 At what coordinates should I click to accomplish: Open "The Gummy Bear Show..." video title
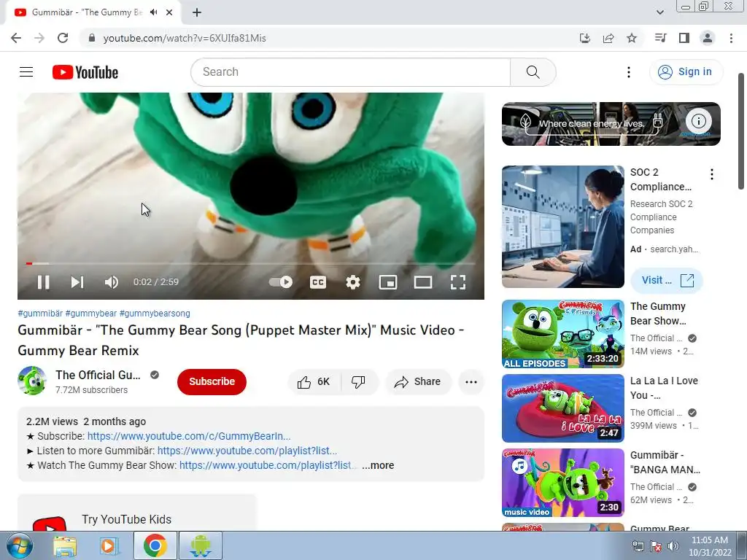click(x=658, y=314)
